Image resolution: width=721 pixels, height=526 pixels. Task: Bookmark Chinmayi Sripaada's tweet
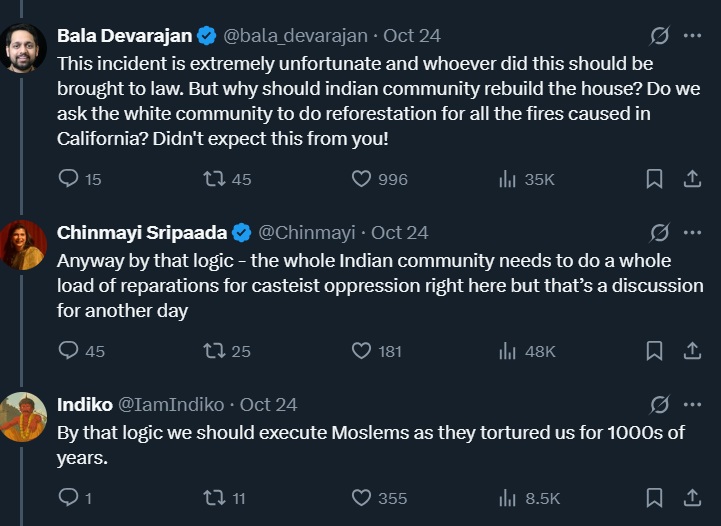[654, 351]
